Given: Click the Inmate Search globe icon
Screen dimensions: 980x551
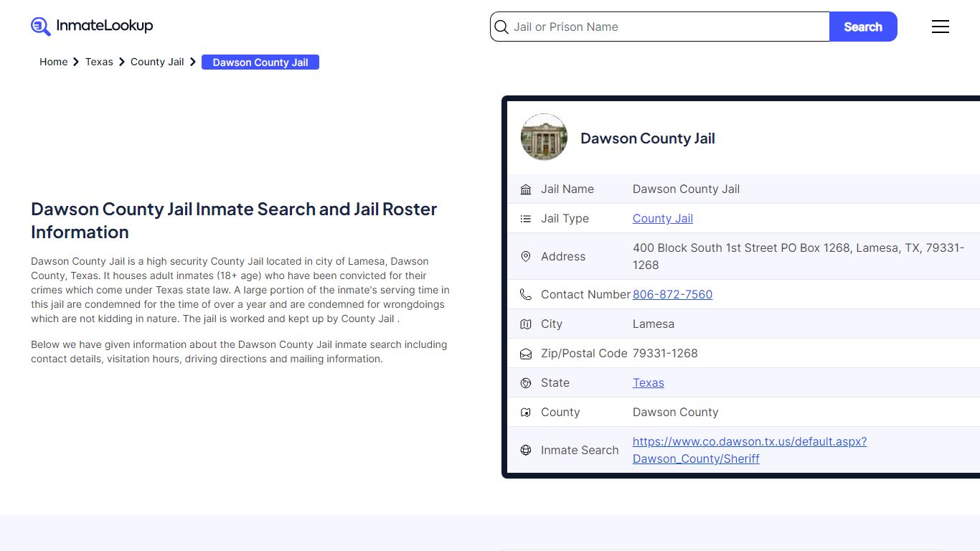Looking at the screenshot, I should pyautogui.click(x=526, y=450).
